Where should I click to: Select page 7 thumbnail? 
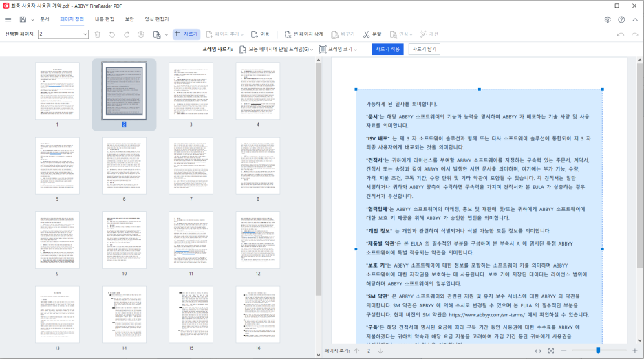click(191, 166)
